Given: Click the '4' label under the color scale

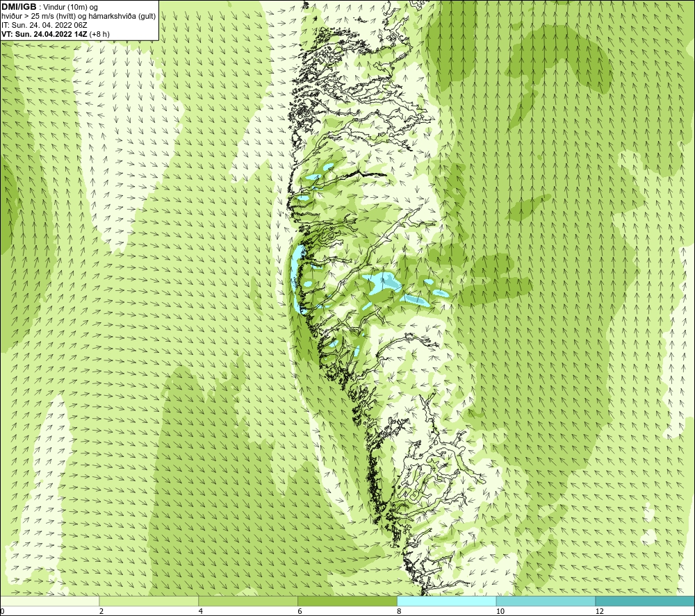Looking at the screenshot, I should click(x=201, y=611).
